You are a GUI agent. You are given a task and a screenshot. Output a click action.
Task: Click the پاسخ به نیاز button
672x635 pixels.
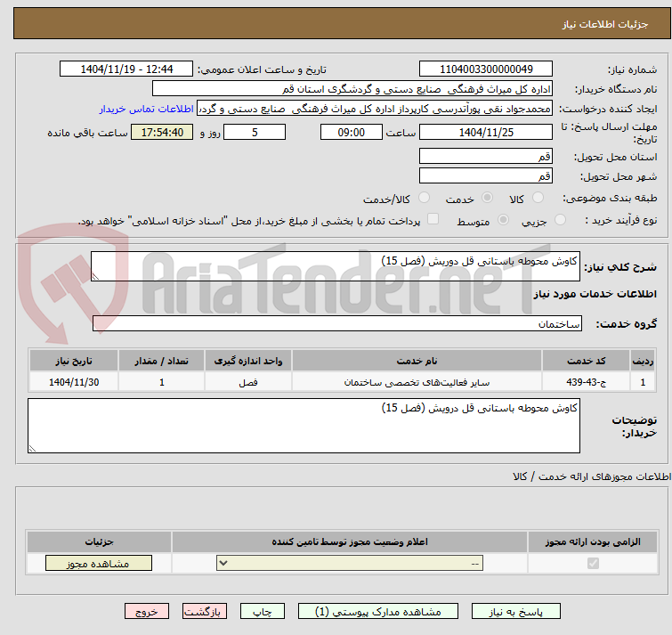point(516,612)
